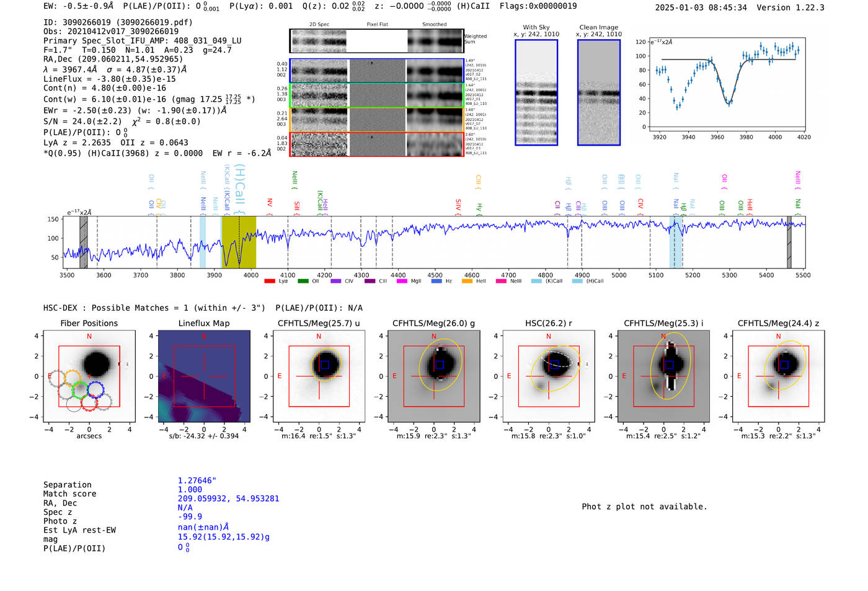This screenshot has height=591, width=868.
Task: Open the Fiber Positions image panel
Action: point(89,376)
